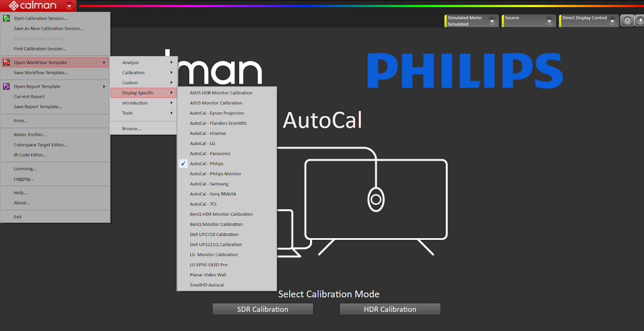Choose Save As New Calibration Session
The width and height of the screenshot is (644, 331).
55,28
